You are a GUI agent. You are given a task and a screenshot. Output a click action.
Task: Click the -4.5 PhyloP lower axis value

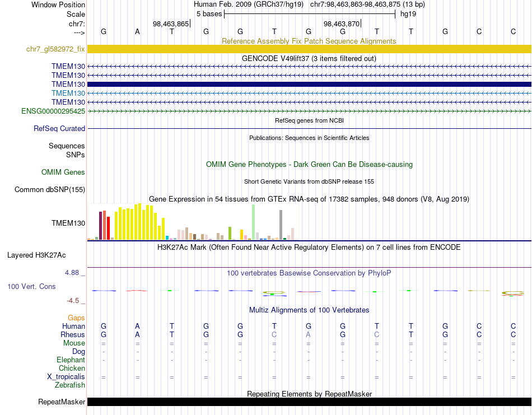[x=73, y=301]
